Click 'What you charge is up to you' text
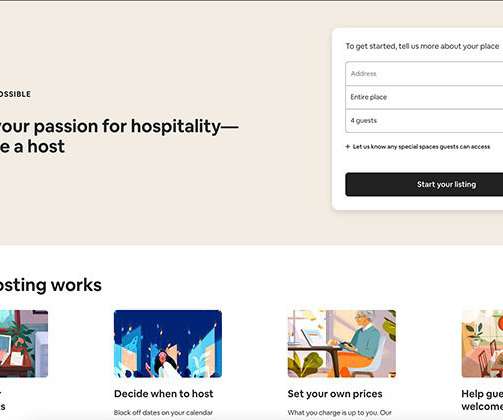 [340, 413]
